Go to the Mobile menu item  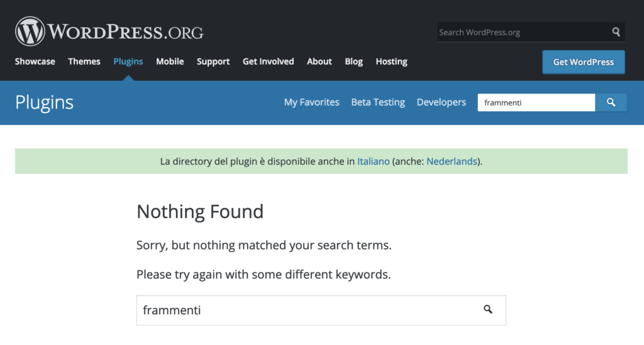point(170,62)
